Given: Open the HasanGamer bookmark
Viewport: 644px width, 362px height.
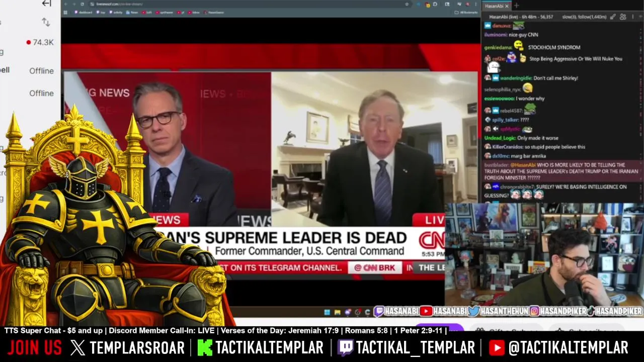Looking at the screenshot, I should point(214,12).
